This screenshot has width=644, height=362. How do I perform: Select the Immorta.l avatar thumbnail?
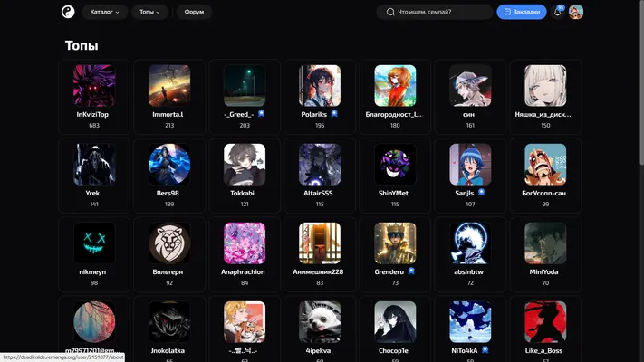169,85
